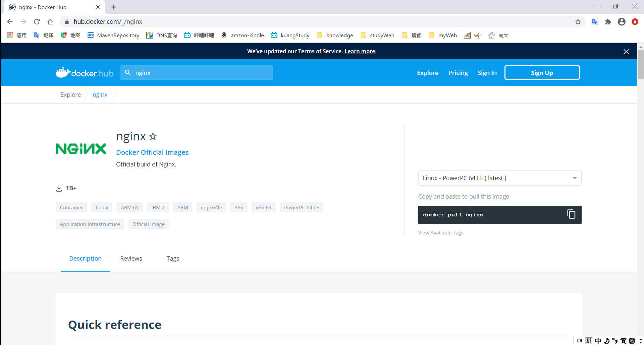Close the nginx - Docker Hub tab

98,7
